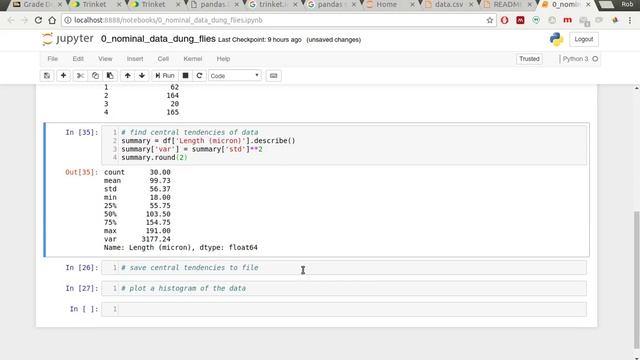
Task: Save notebook with the floppy disk icon
Action: coord(47,76)
